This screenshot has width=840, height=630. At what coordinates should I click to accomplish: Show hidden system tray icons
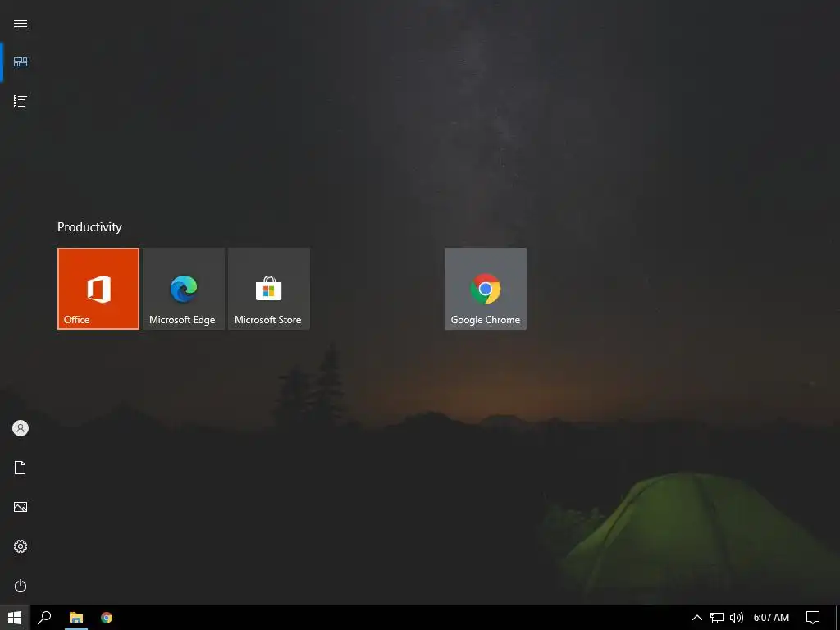pos(697,618)
